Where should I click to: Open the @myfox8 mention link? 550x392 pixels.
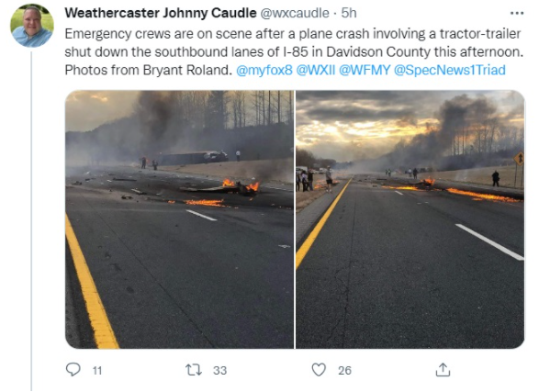[264, 70]
